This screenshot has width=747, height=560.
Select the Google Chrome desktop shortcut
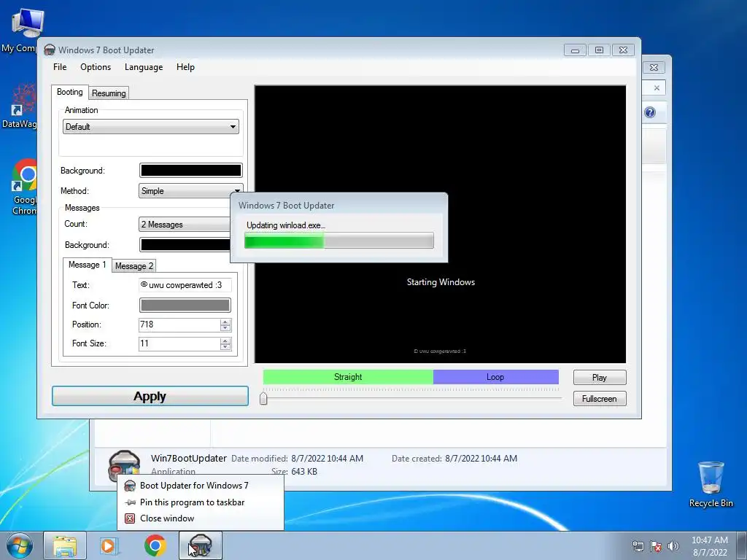coord(23,187)
